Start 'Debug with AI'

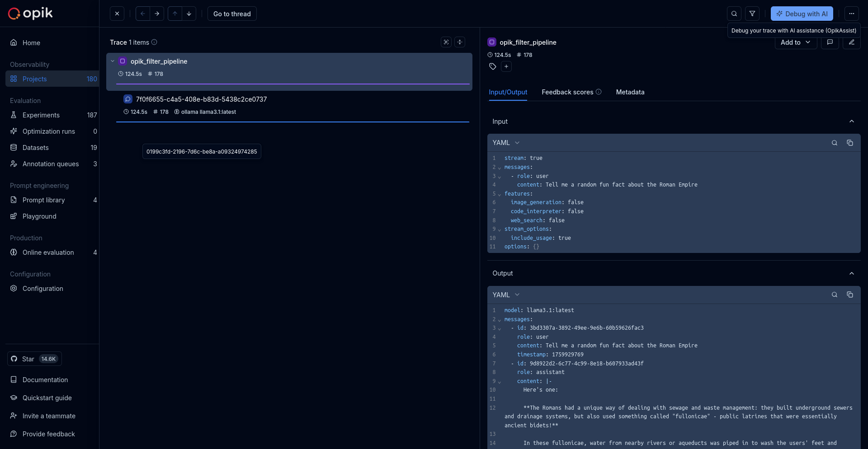[802, 14]
